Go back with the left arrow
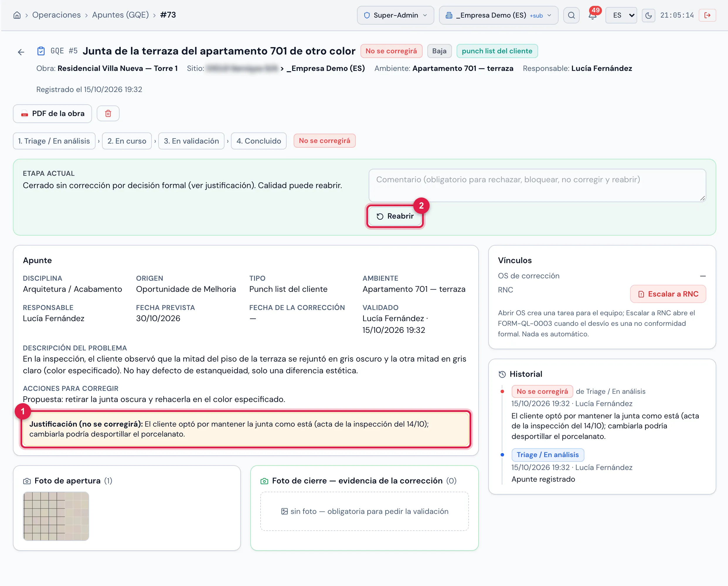 21,52
